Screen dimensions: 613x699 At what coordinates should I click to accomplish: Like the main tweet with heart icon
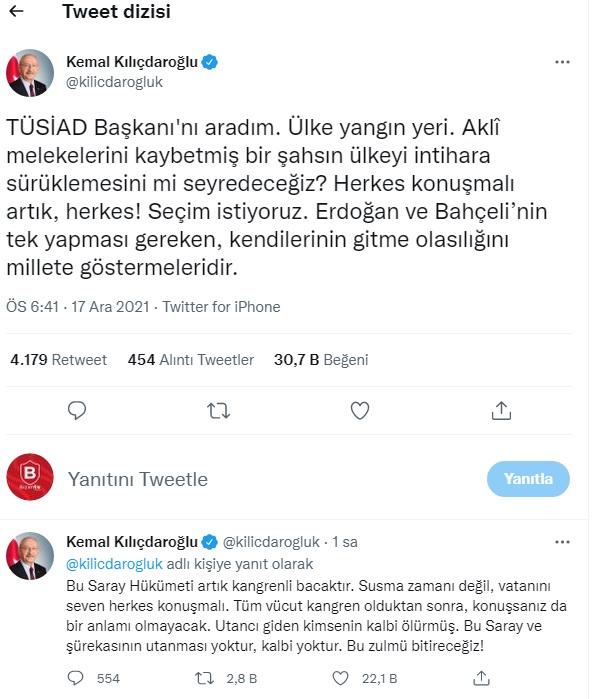click(360, 410)
